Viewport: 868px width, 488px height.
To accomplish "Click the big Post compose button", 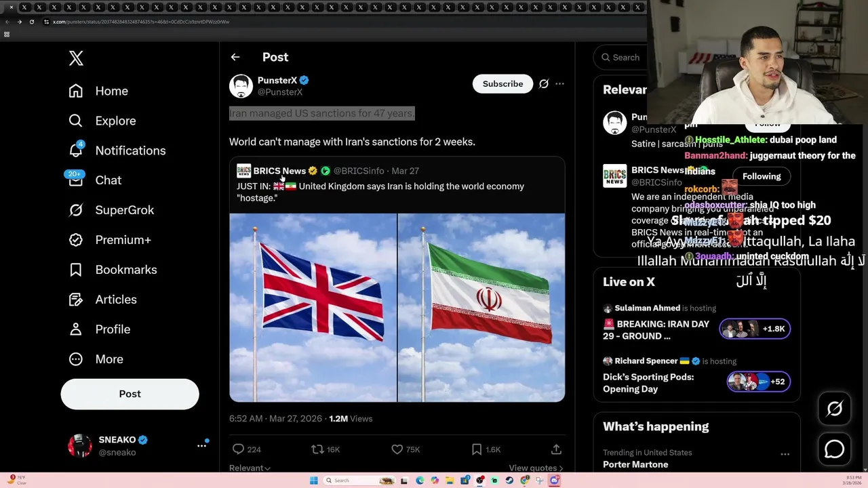I will click(x=130, y=394).
